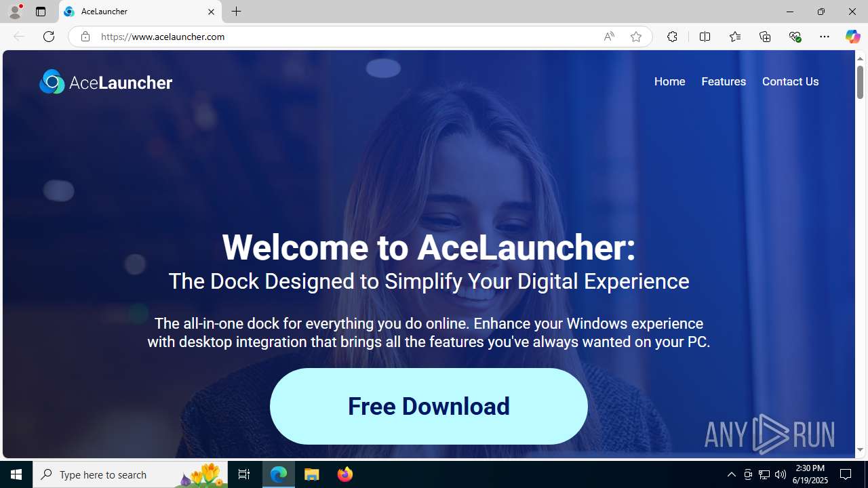Open the Favorites list

point(734,37)
